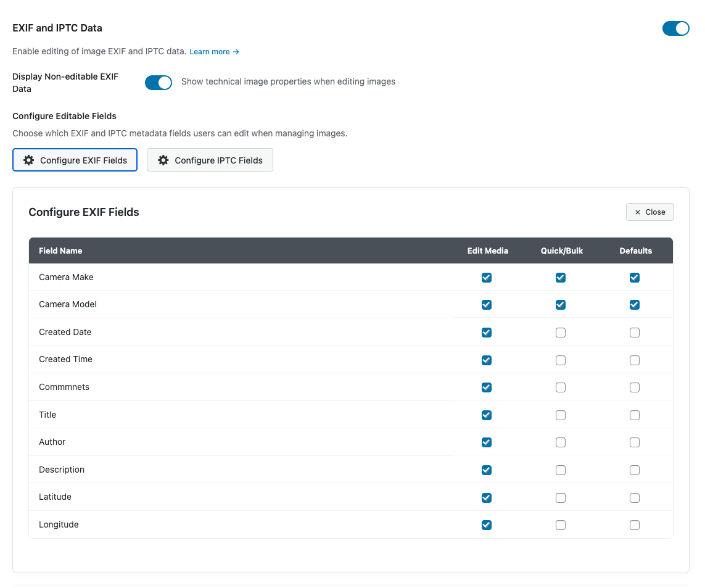Viewport: 705px width, 588px height.
Task: Uncheck Camera Make Defaults checkbox
Action: [635, 278]
